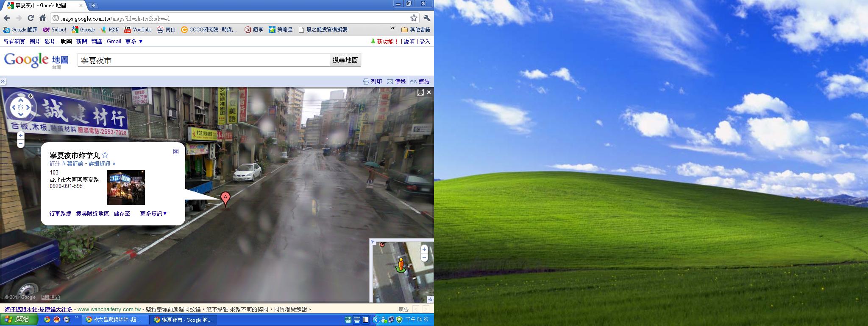Viewport: 868px width, 326px height.
Task: Open the MSN bookmark
Action: click(x=110, y=30)
